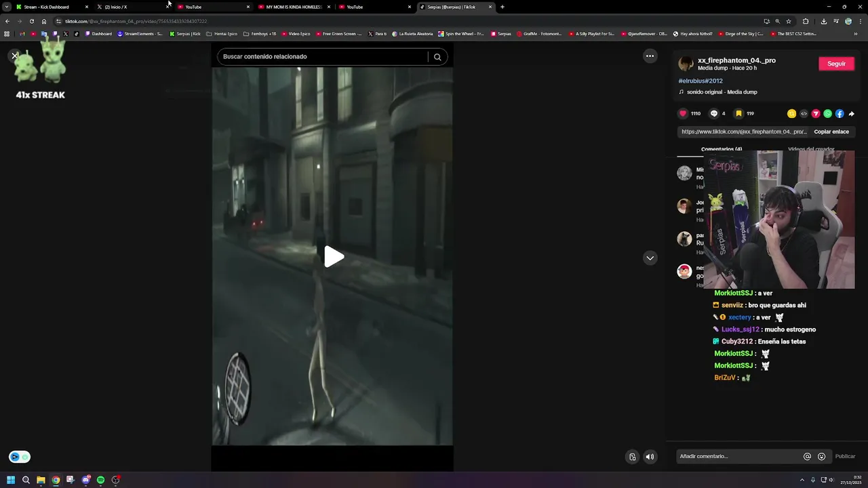Save video with the bookmark icon

click(x=738, y=113)
